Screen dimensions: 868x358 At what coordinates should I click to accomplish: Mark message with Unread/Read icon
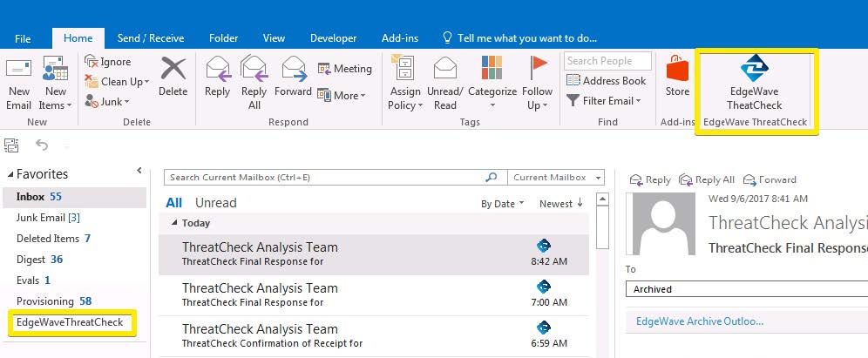pos(445,68)
